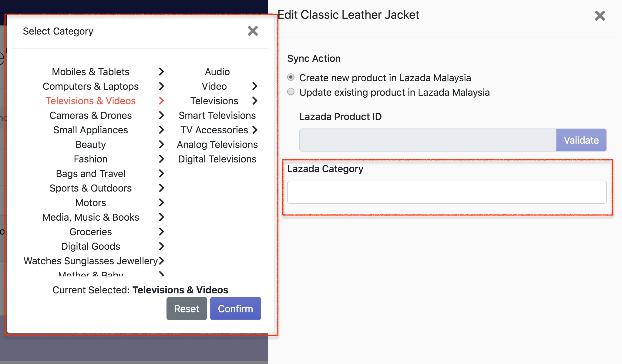
Task: Pick the Beauty category
Action: (91, 145)
